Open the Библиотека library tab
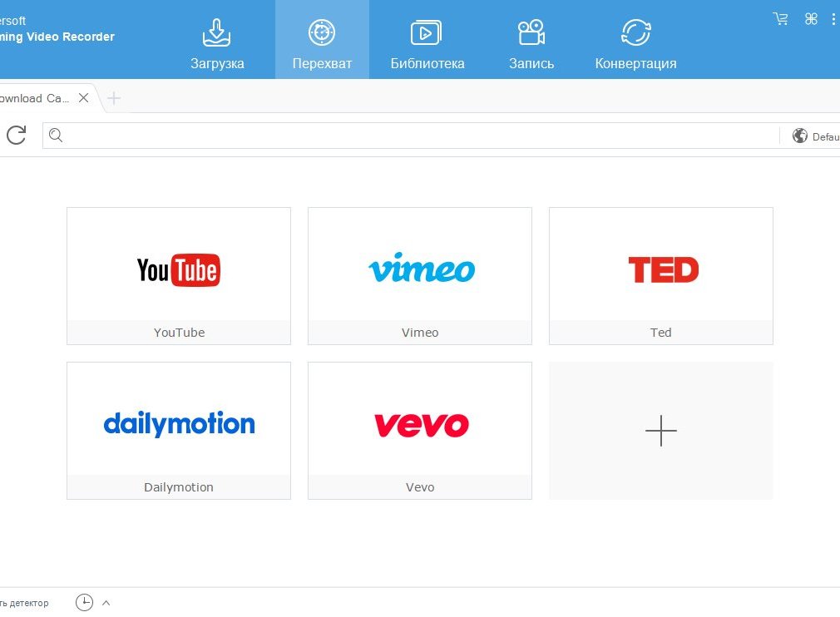This screenshot has height=617, width=840. [427, 44]
